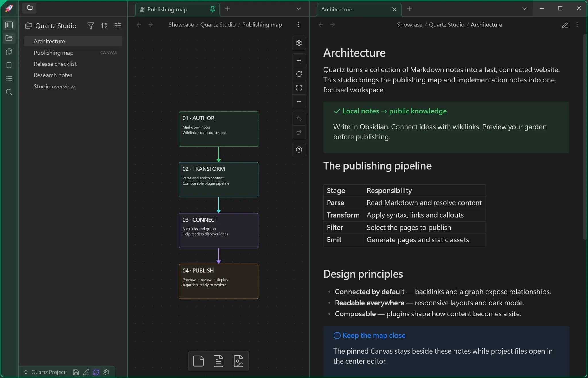Open Publishing map canvas in file list

[73, 53]
